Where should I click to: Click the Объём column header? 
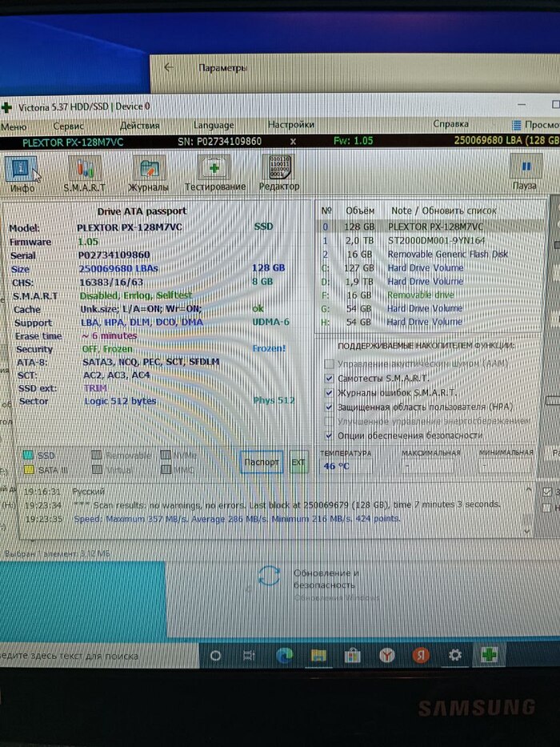[359, 210]
